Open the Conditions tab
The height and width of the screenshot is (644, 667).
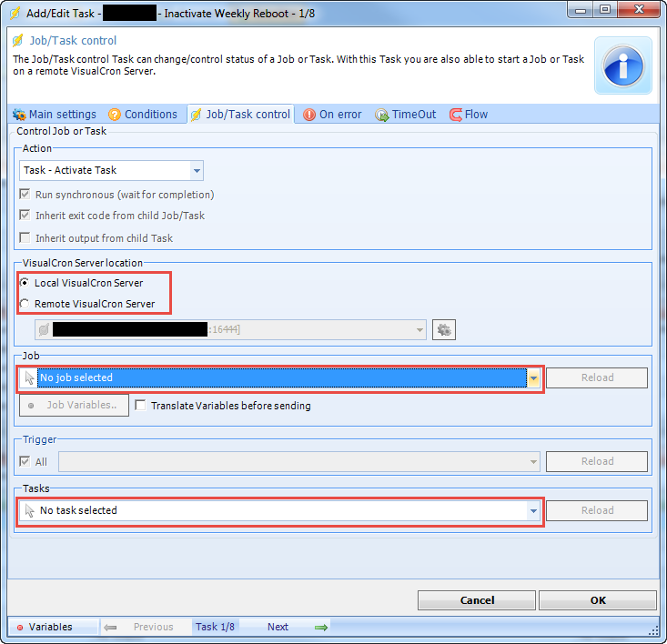coord(143,115)
